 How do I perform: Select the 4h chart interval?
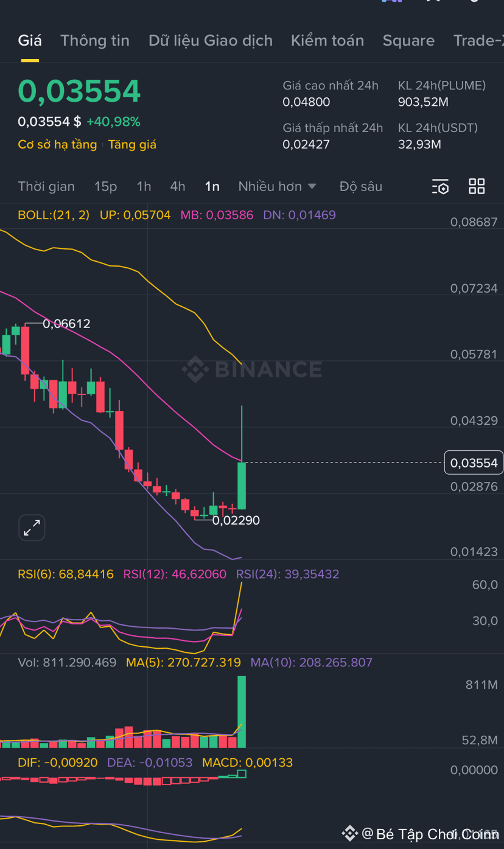(178, 186)
